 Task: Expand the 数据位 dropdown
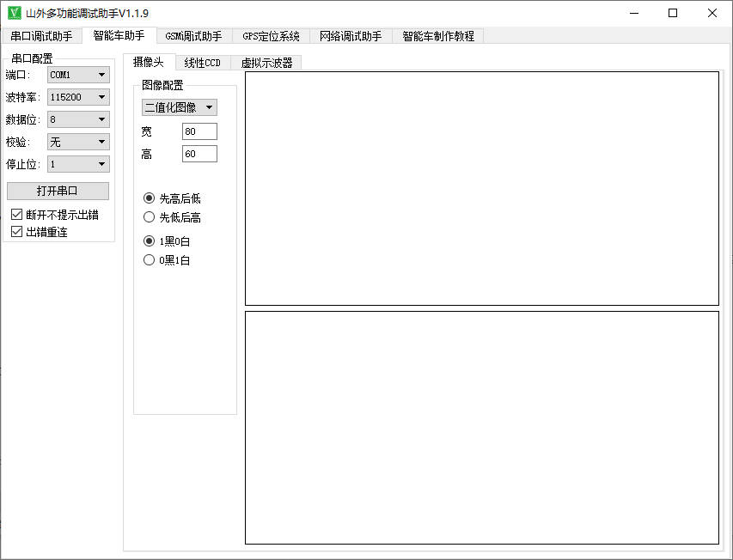click(78, 119)
